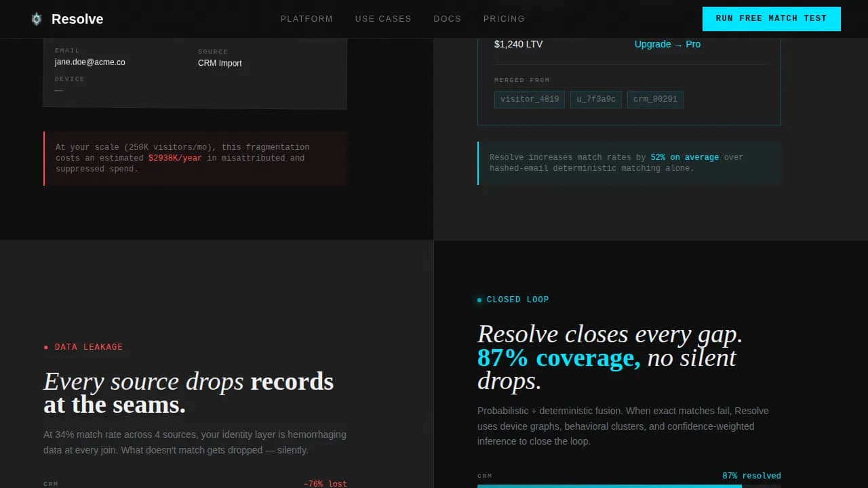The width and height of the screenshot is (868, 488).
Task: Click the jane.doe@acme.co email value
Action: 90,62
